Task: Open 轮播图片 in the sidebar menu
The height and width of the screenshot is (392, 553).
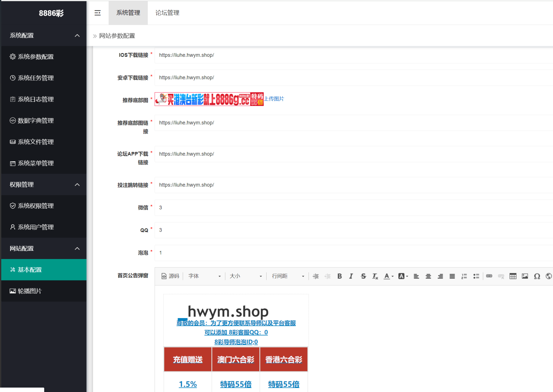Action: 30,291
